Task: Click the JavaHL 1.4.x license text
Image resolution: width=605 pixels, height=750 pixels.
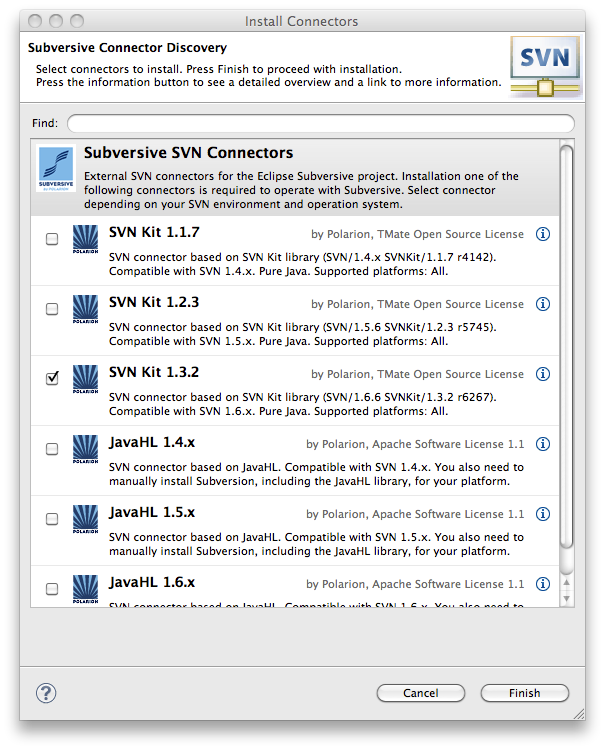Action: (x=415, y=444)
